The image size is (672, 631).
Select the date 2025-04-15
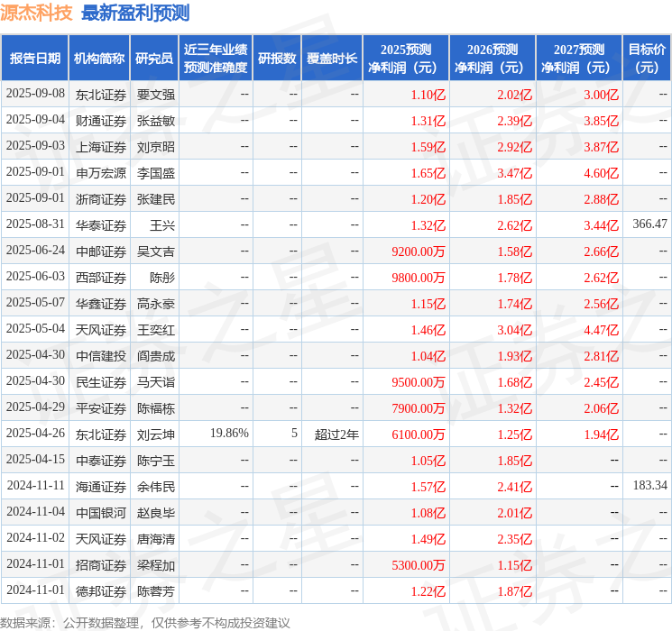(35, 459)
